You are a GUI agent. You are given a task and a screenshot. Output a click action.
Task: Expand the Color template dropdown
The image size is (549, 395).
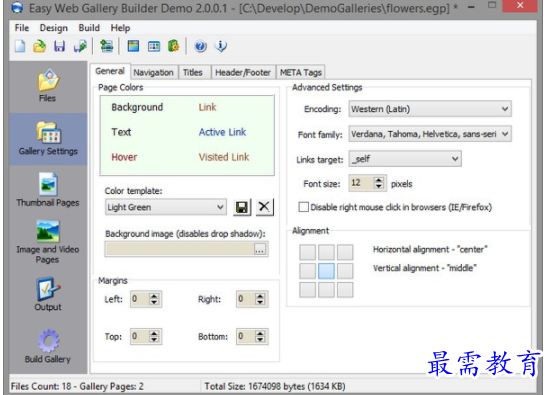(220, 207)
